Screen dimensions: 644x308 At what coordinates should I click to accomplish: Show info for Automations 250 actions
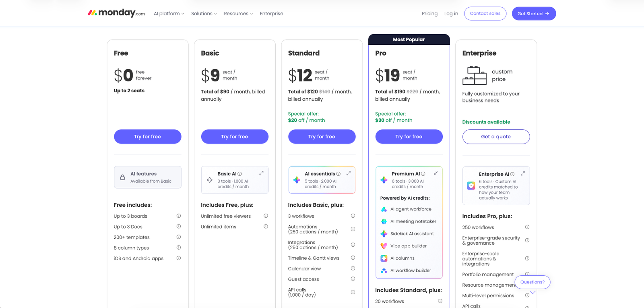click(353, 229)
